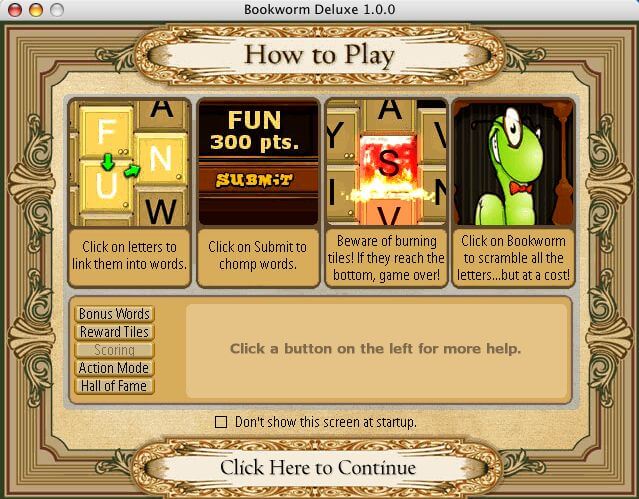The width and height of the screenshot is (639, 499).
Task: Open the Reward Tiles help topic
Action: 115,332
